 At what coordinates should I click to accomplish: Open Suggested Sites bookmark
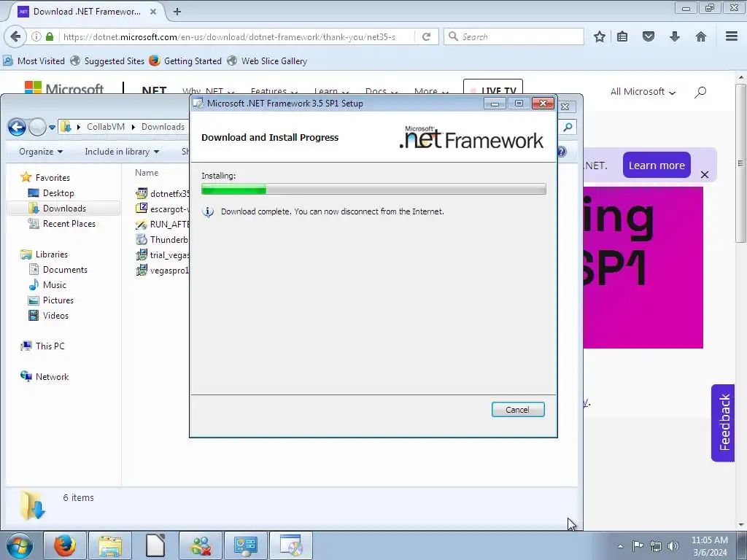click(107, 61)
